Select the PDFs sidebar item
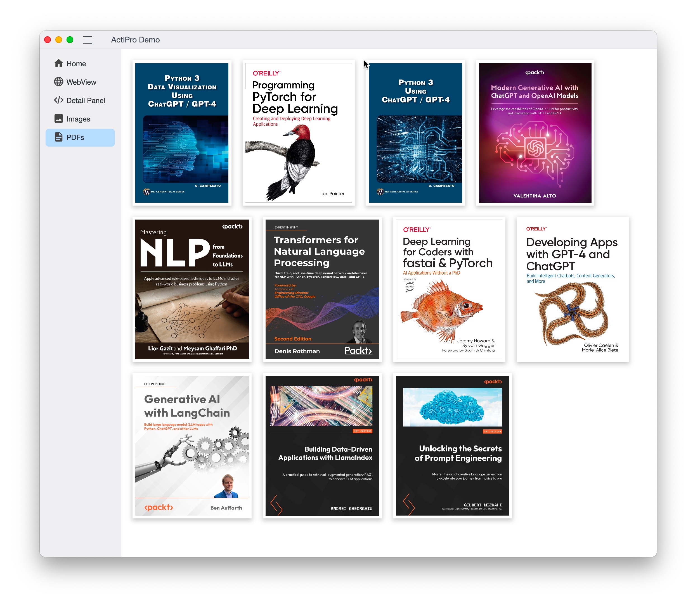 pos(81,137)
